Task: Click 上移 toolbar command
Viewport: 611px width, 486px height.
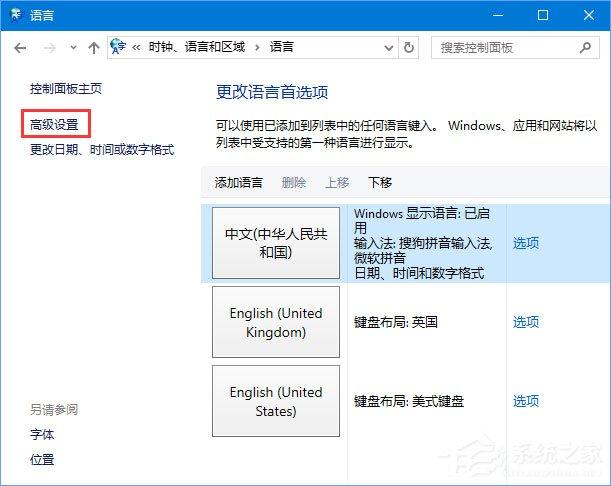Action: coord(337,182)
